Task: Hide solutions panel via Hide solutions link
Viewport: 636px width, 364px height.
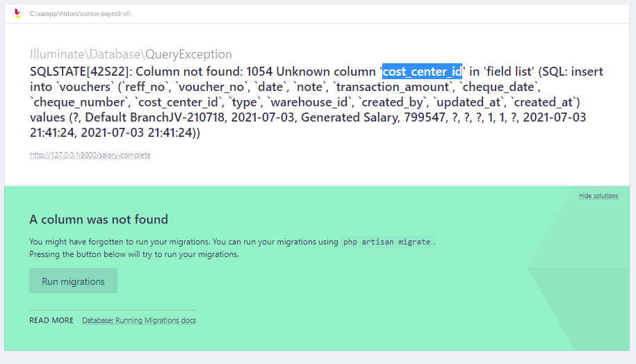Action: [x=598, y=196]
